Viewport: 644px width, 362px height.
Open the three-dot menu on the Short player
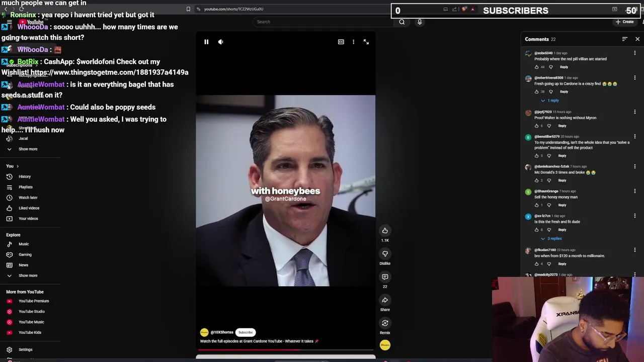(x=353, y=42)
